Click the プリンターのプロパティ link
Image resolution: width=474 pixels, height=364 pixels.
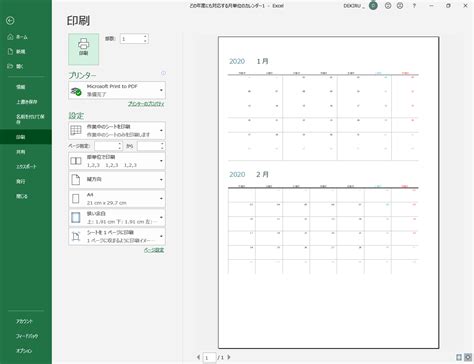coord(146,104)
